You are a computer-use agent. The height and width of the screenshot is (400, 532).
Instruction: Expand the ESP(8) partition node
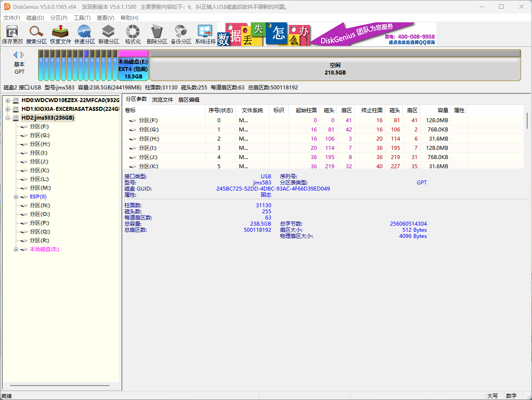[16, 197]
